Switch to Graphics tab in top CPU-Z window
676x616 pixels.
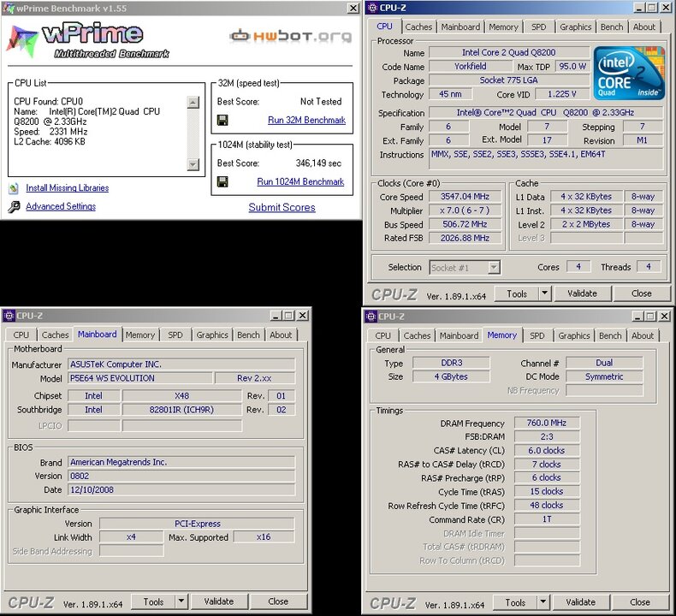(x=575, y=27)
